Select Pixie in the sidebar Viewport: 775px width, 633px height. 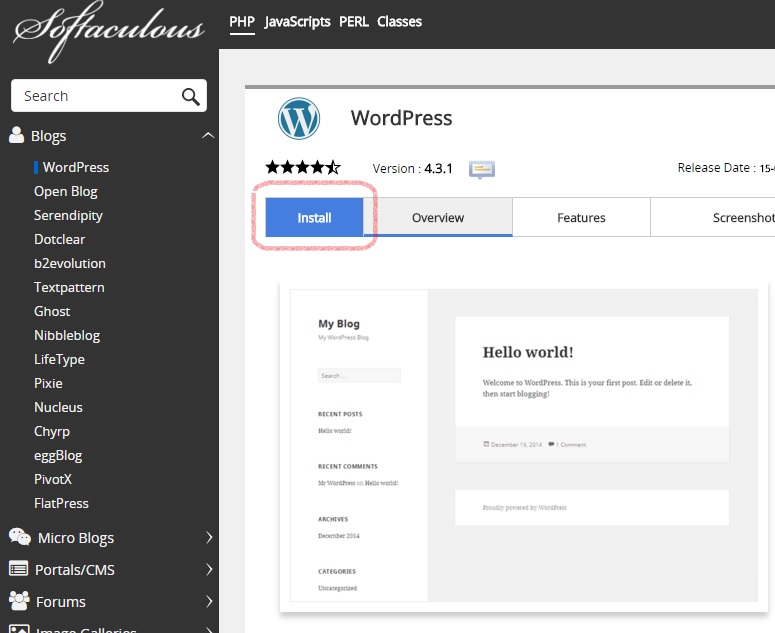coord(48,383)
